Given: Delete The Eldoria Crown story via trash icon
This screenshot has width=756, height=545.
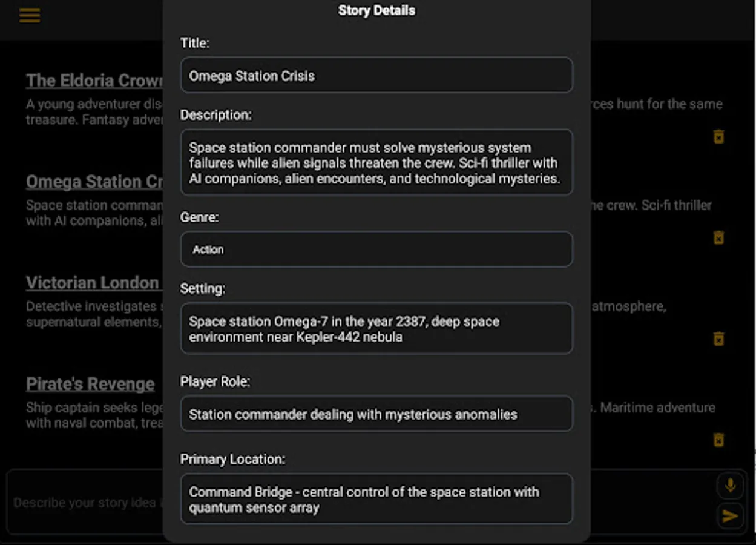Looking at the screenshot, I should [718, 137].
